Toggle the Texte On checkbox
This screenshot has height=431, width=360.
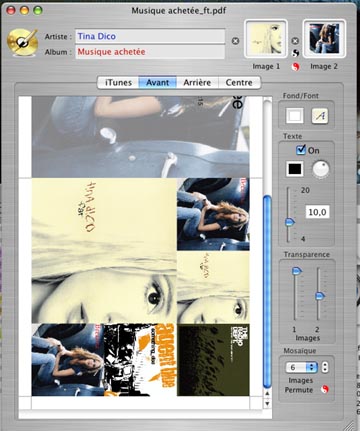pyautogui.click(x=301, y=150)
